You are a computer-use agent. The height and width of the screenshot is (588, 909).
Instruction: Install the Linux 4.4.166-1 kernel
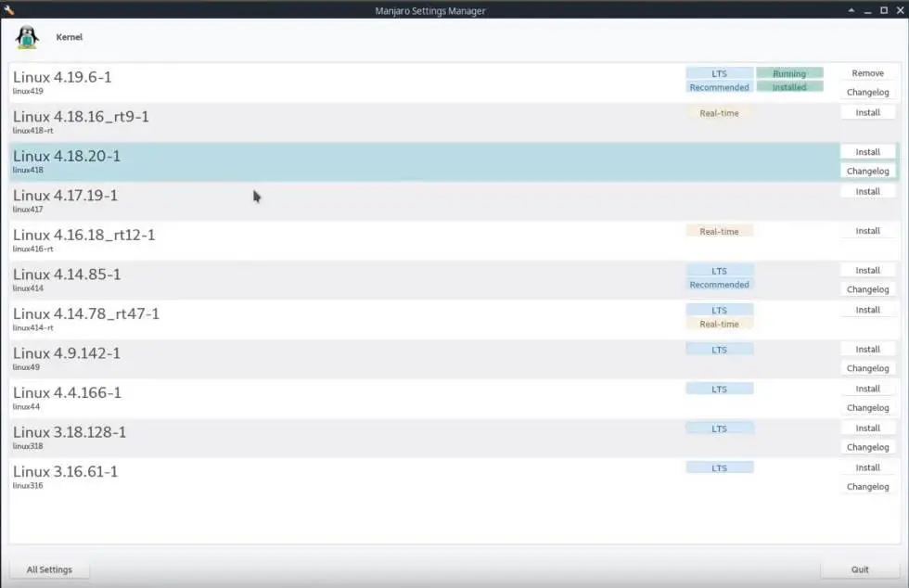[x=868, y=389]
